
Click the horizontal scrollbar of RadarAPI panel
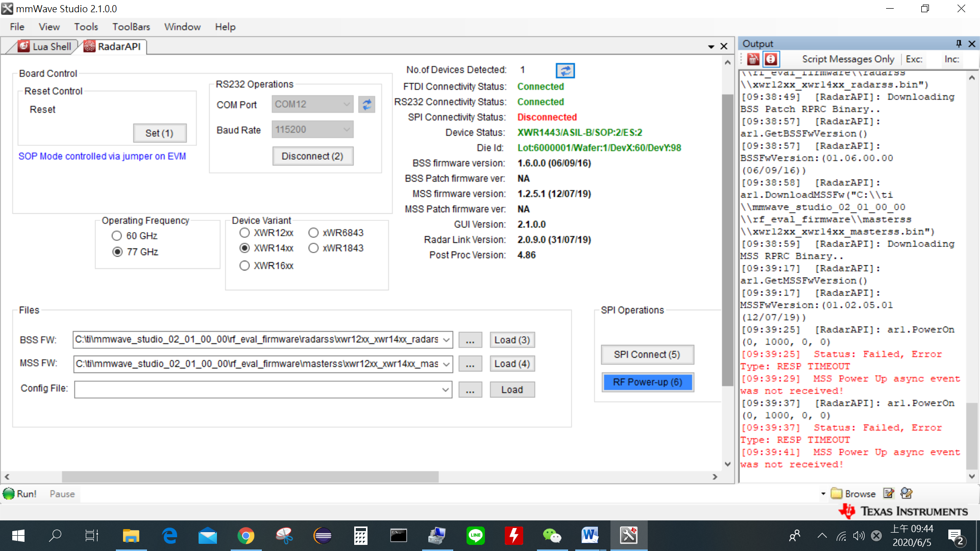[x=250, y=477]
